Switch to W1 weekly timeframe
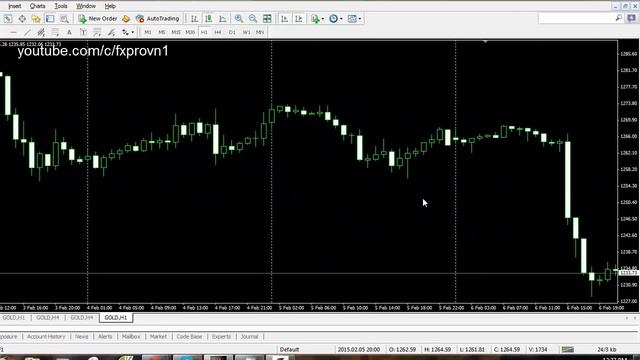This screenshot has height=360, width=640. click(246, 32)
